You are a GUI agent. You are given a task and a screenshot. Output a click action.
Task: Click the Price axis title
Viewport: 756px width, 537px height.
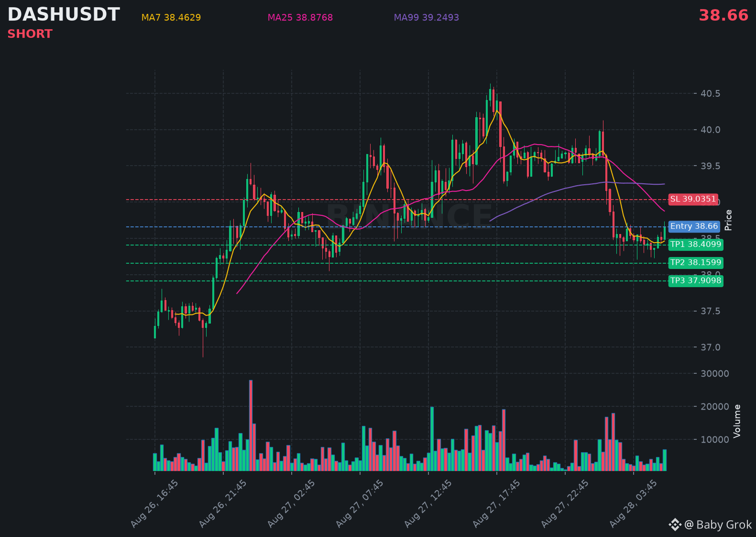(728, 220)
